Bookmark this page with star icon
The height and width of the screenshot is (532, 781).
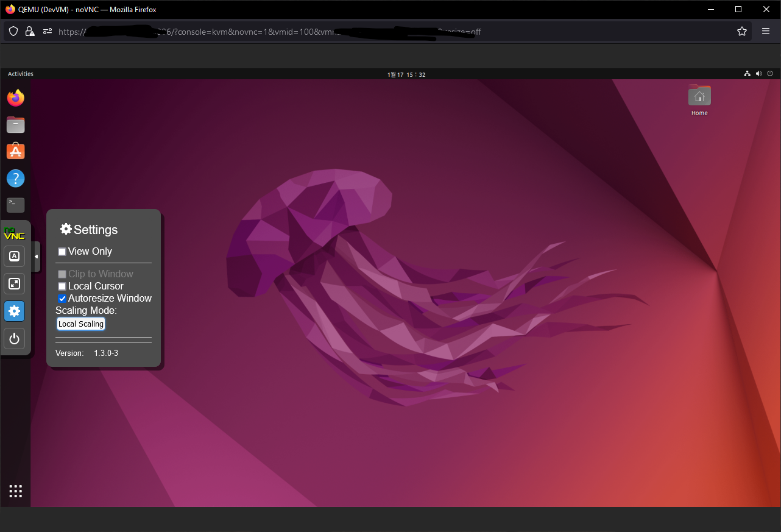tap(742, 31)
